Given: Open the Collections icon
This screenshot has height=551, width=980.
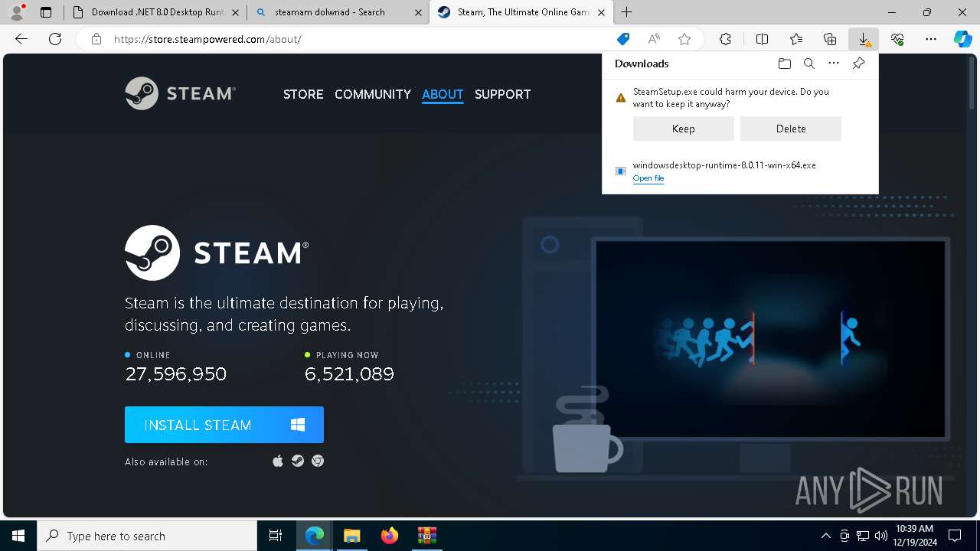Looking at the screenshot, I should 830,39.
